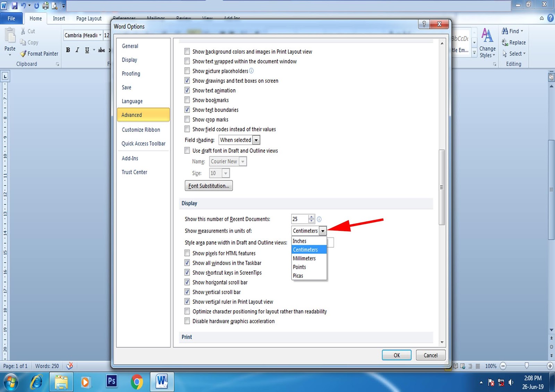Toggle Bold formatting in the ribbon
Screen dimensions: 555x392
click(68, 50)
